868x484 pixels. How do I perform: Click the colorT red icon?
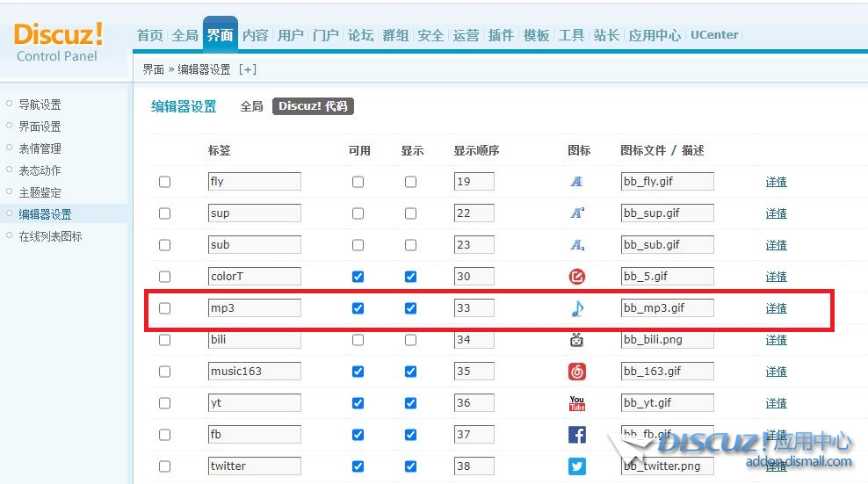coord(577,277)
